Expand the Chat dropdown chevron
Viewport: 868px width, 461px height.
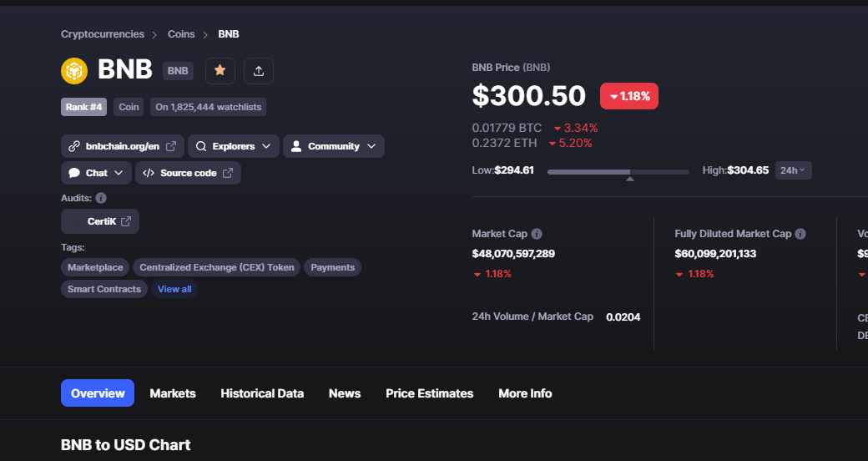coord(119,173)
